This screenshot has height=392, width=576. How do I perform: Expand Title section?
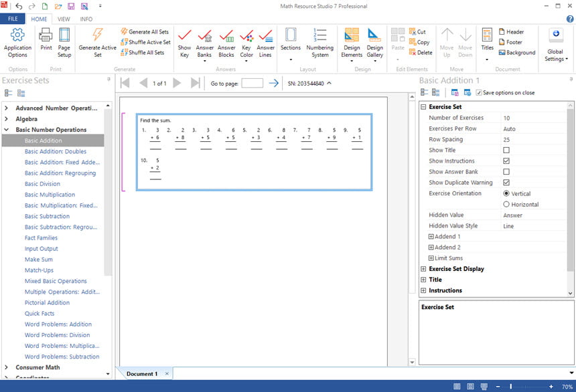click(423, 280)
